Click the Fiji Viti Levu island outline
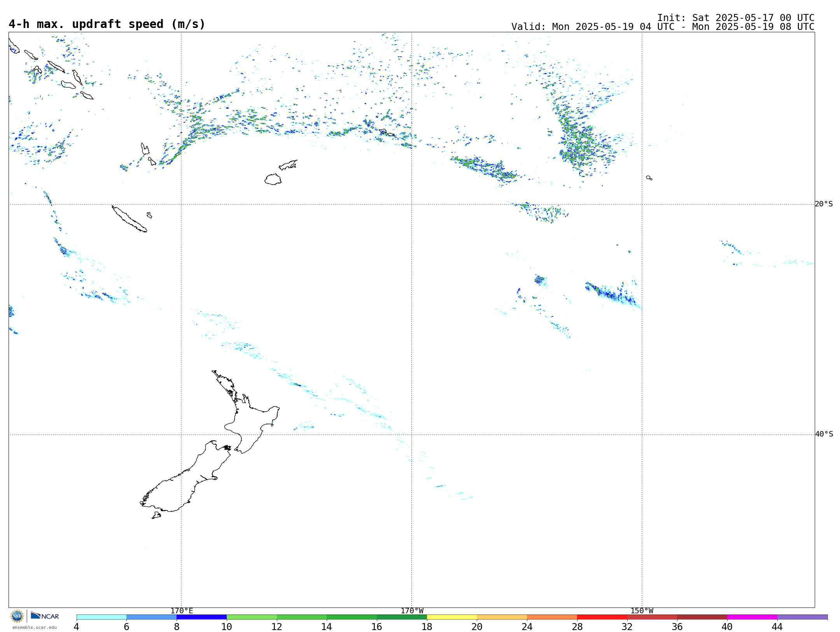840x632 pixels. [273, 180]
